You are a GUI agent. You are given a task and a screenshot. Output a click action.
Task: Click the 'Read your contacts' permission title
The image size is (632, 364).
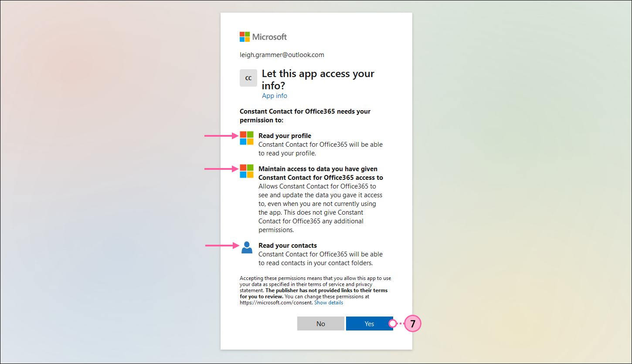pyautogui.click(x=288, y=246)
